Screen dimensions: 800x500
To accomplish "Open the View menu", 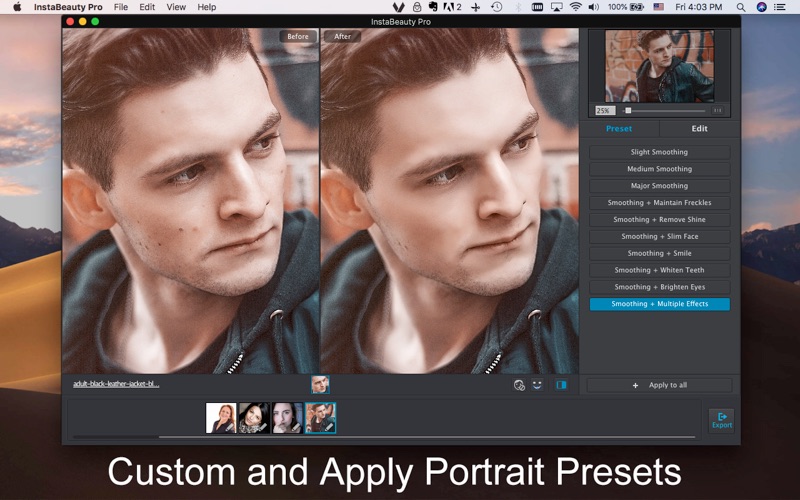I will click(x=176, y=7).
